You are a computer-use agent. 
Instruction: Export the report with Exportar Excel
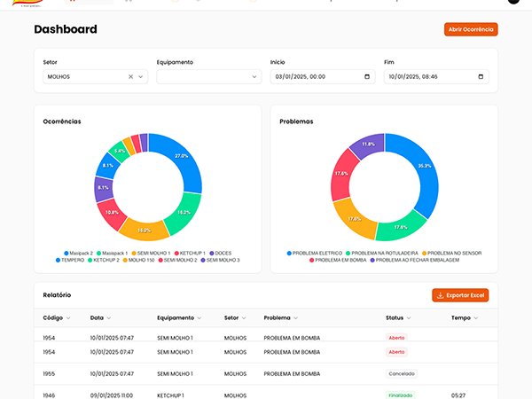click(459, 295)
